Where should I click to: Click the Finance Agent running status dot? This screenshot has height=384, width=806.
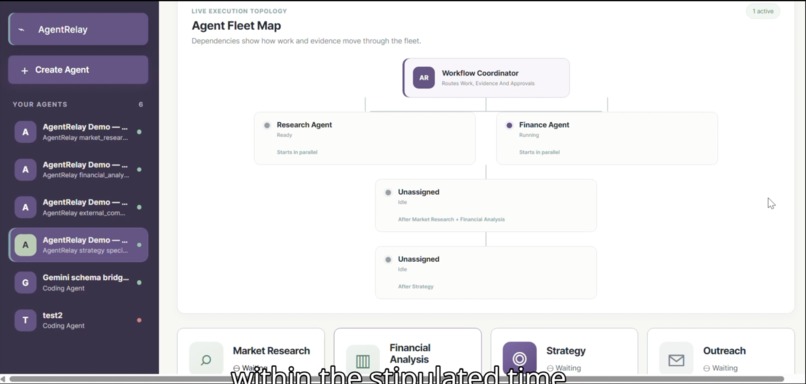tap(509, 125)
